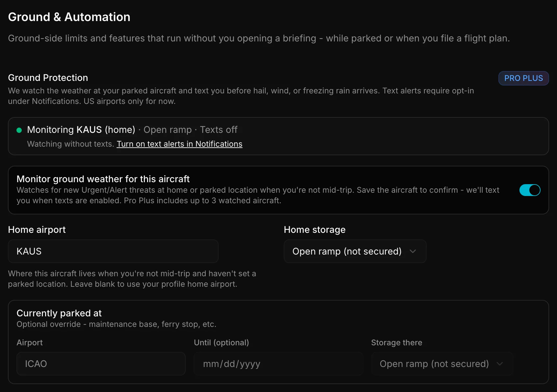Click the green monitoring status dot
Viewport: 557px width, 392px height.
point(19,130)
